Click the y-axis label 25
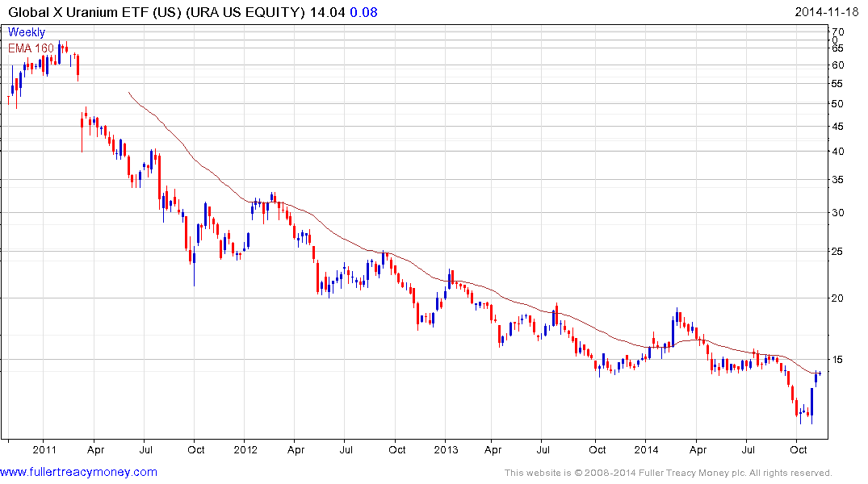The height and width of the screenshot is (484, 868). [838, 252]
